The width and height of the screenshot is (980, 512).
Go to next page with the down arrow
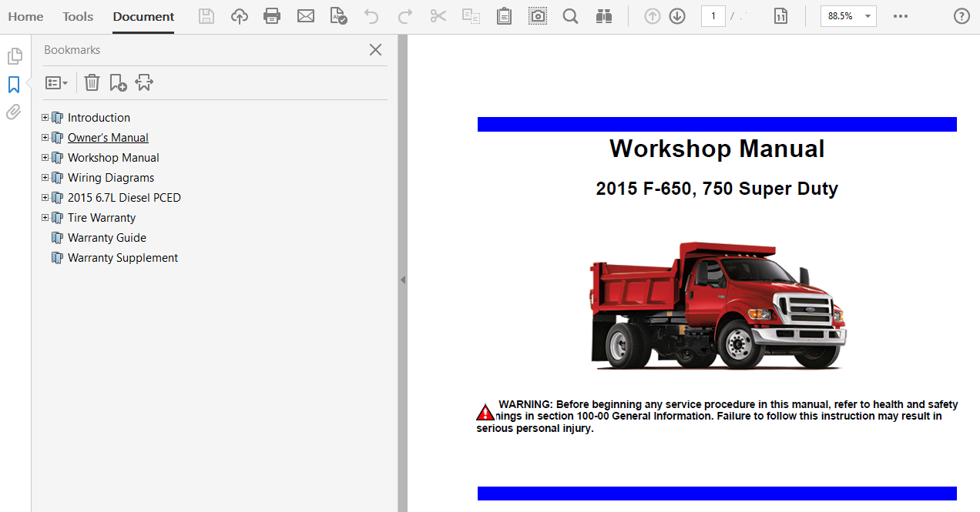pos(677,16)
